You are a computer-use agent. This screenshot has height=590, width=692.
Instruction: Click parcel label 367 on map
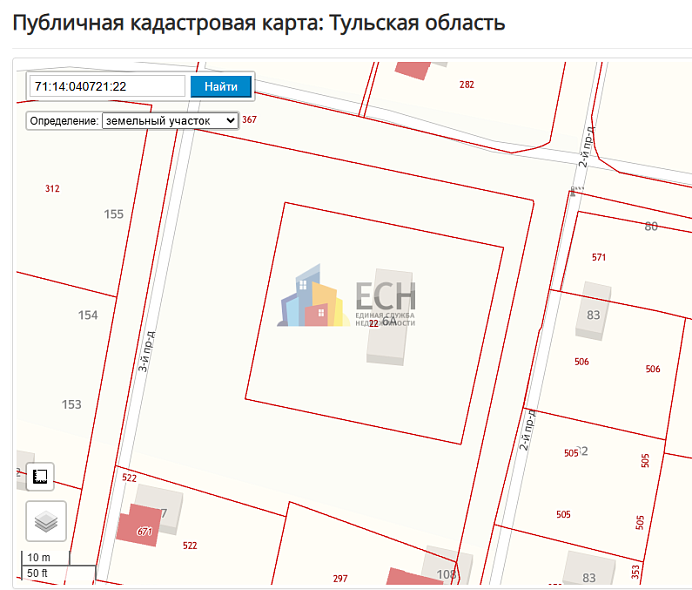[249, 120]
